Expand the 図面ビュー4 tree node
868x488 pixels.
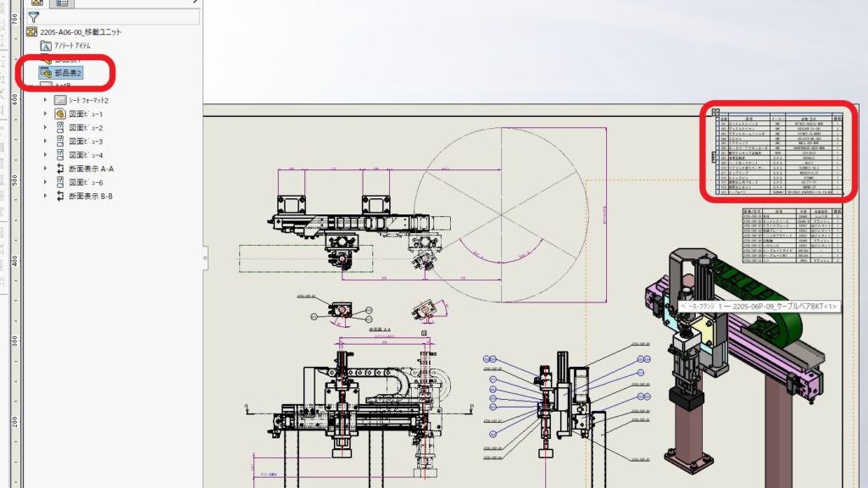click(x=45, y=155)
